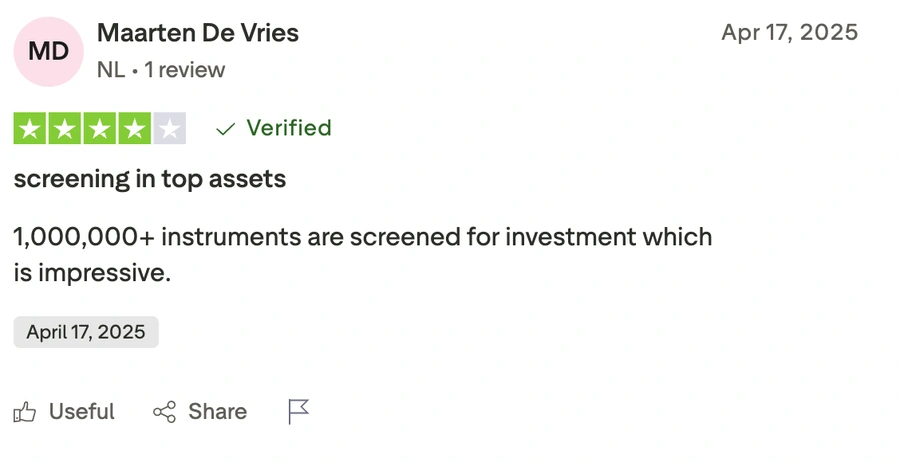Click the NL country code text

pyautogui.click(x=111, y=70)
